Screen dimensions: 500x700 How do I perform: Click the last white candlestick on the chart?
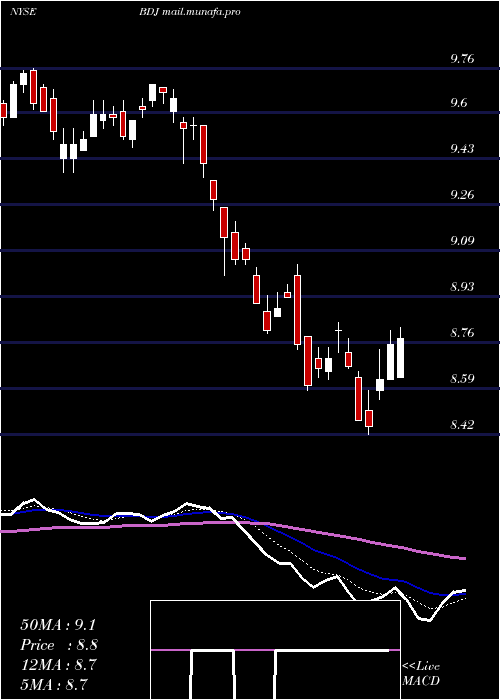coord(400,358)
